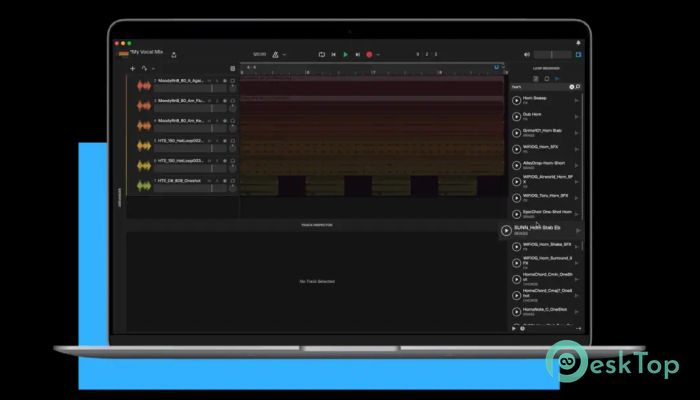Skip forward using the transport next button
Screen dimensions: 700x400
(358, 54)
